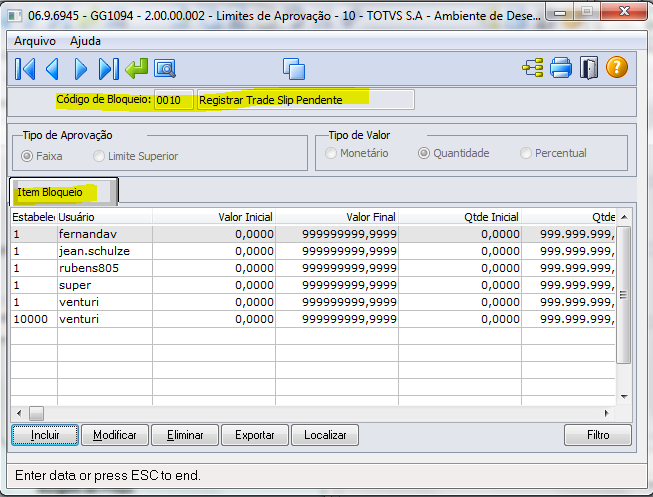653x497 pixels.
Task: Open the search magnifier icon in toolbar
Action: pos(164,68)
